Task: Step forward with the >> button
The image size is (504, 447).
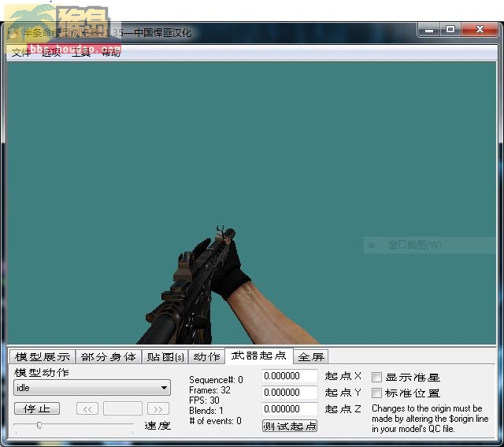Action: click(x=158, y=408)
